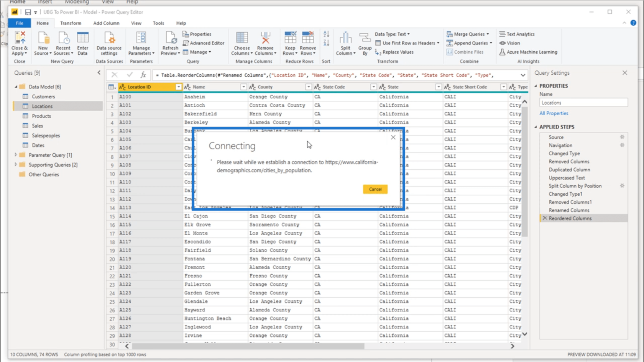
Task: Open the table corner menu icon
Action: 112,87
